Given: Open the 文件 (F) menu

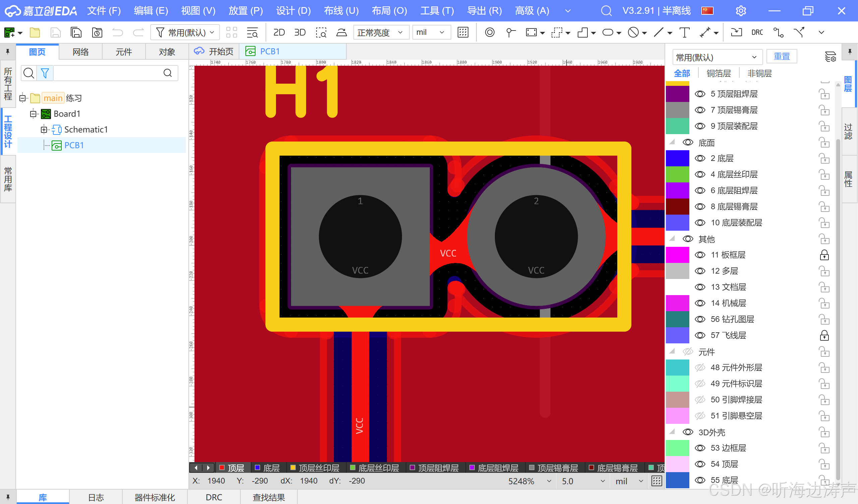Looking at the screenshot, I should (x=104, y=11).
